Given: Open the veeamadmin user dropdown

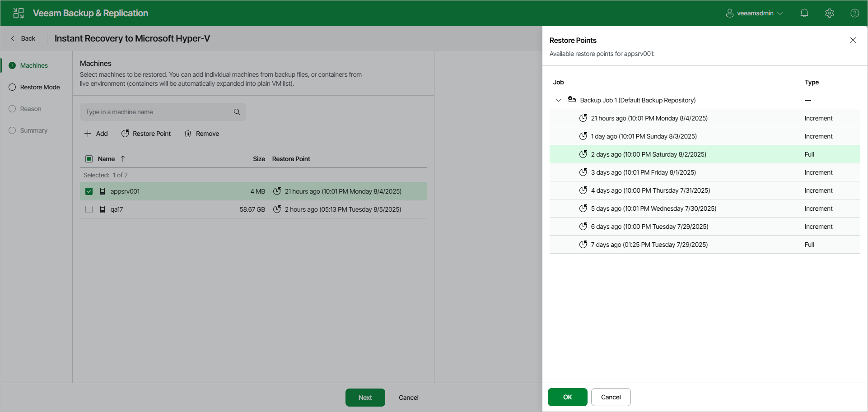Looking at the screenshot, I should coord(754,13).
